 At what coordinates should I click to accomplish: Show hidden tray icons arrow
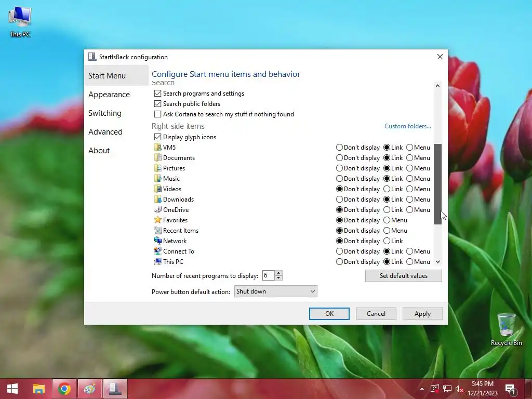click(422, 389)
